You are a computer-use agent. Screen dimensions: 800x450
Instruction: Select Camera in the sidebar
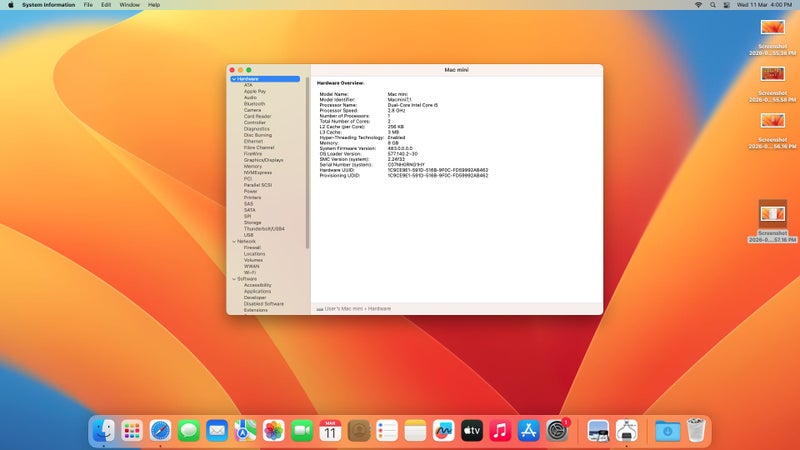coord(252,110)
